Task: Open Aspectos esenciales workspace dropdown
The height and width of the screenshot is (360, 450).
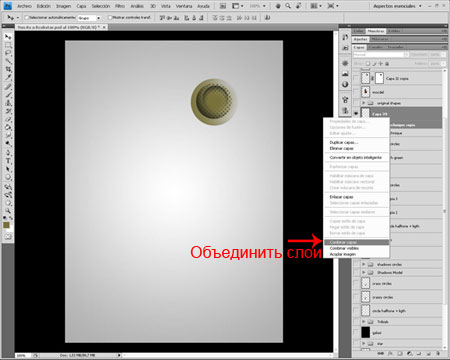Action: [x=397, y=6]
